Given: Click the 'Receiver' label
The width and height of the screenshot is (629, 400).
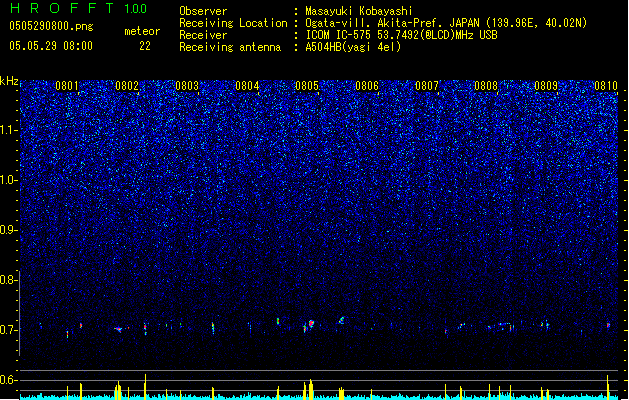Looking at the screenshot, I should click(203, 35).
